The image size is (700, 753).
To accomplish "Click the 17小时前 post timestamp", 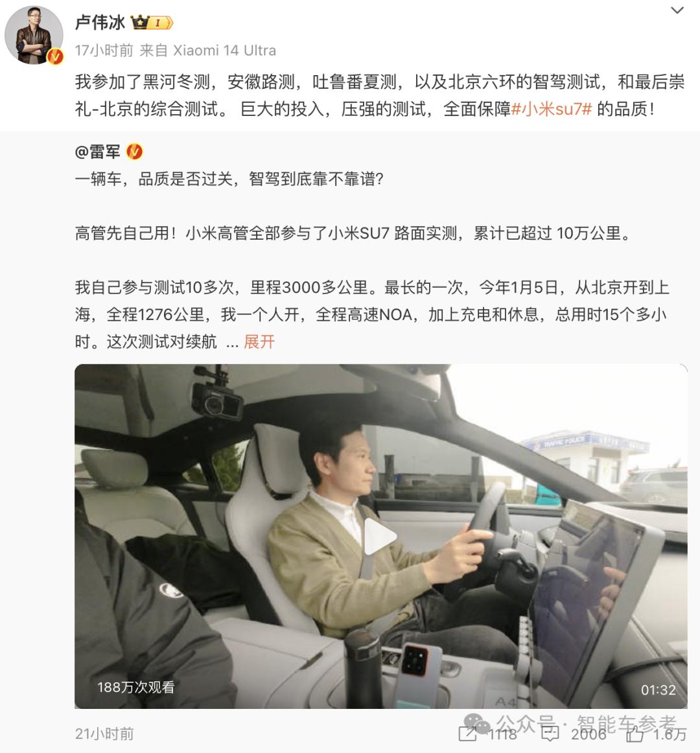I will click(x=104, y=51).
